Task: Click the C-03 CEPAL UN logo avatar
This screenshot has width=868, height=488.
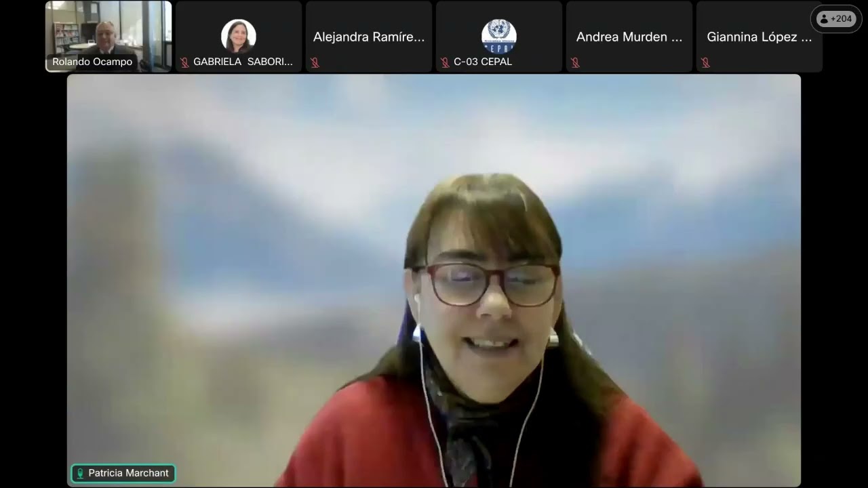Action: tap(499, 36)
